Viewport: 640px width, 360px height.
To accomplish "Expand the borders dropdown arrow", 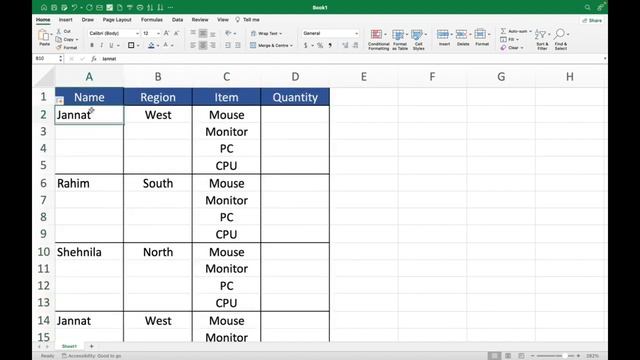I will coord(138,46).
